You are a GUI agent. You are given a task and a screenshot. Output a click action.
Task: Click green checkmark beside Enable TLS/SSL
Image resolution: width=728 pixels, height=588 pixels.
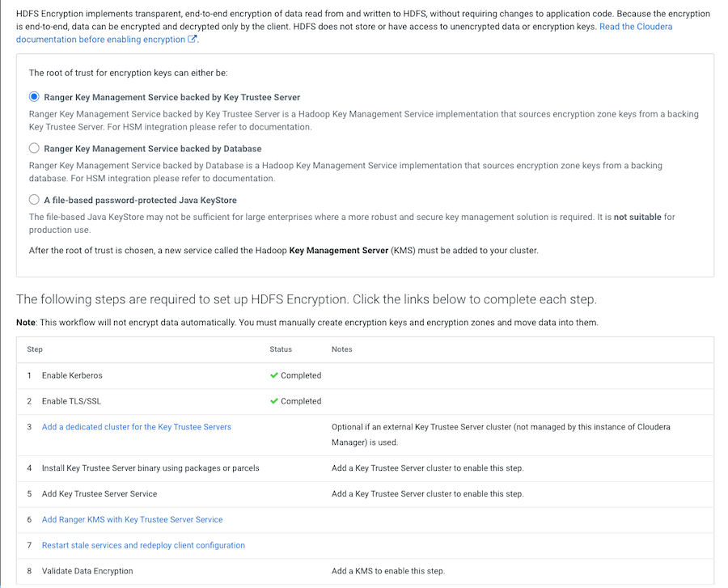[274, 401]
